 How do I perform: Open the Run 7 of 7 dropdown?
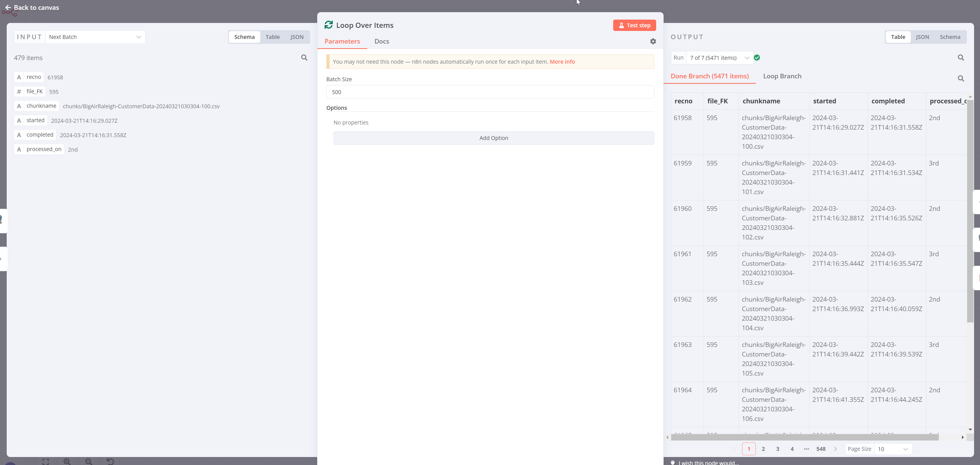[x=719, y=58]
